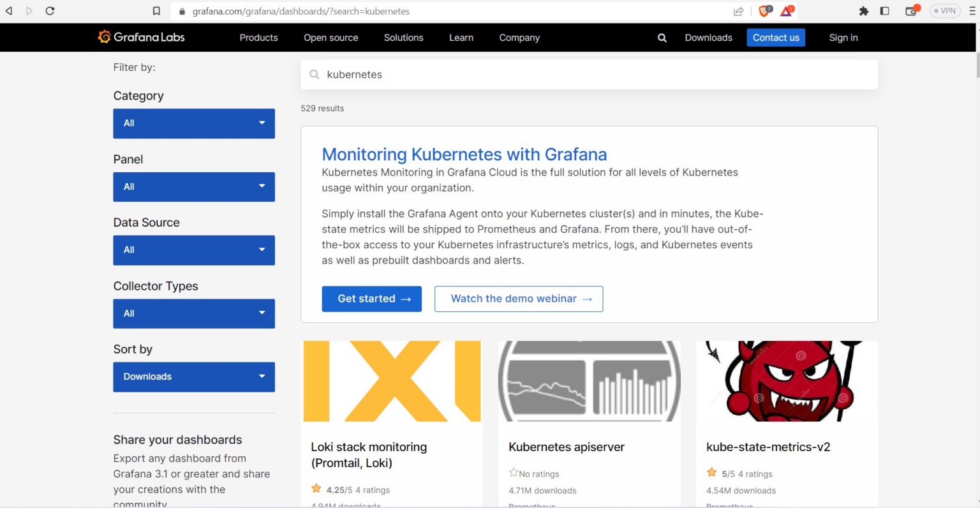The image size is (980, 508).
Task: Open the site search magnifier icon
Action: (662, 38)
